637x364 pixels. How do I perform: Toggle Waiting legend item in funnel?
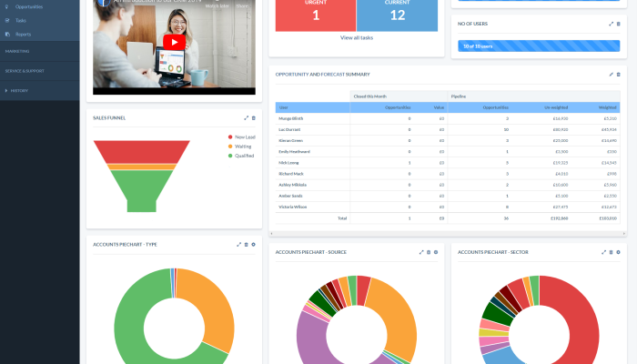pos(241,146)
